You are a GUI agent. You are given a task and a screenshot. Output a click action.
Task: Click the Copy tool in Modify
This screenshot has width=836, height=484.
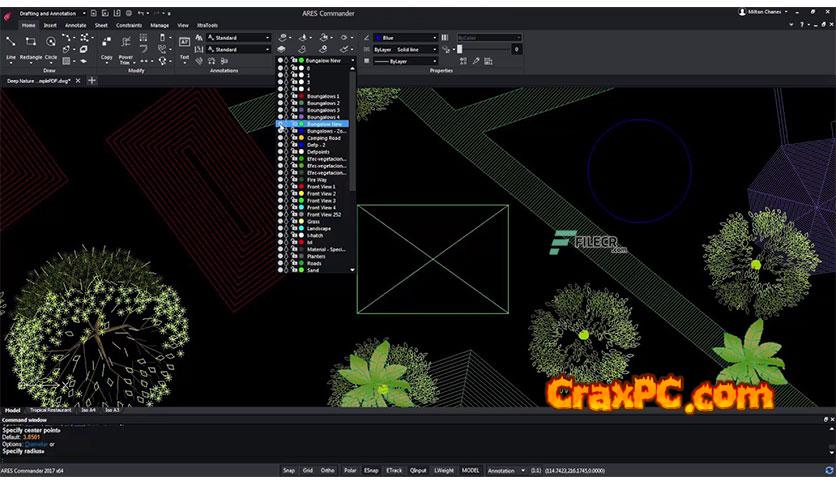pyautogui.click(x=106, y=46)
